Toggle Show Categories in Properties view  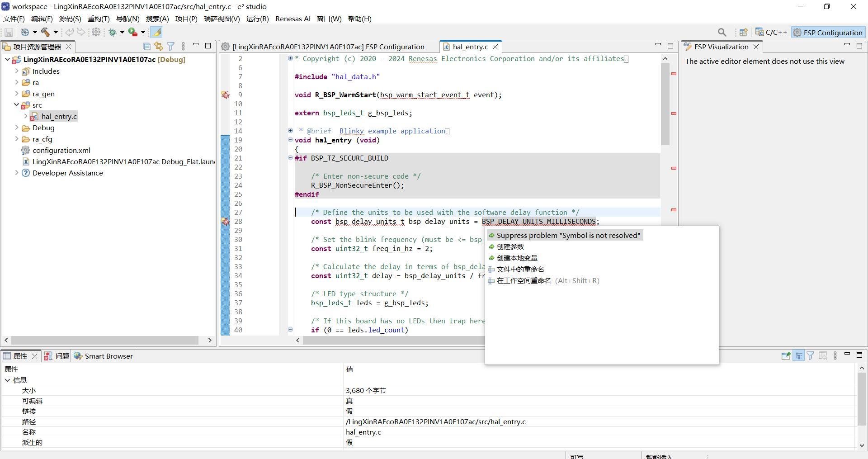[799, 356]
